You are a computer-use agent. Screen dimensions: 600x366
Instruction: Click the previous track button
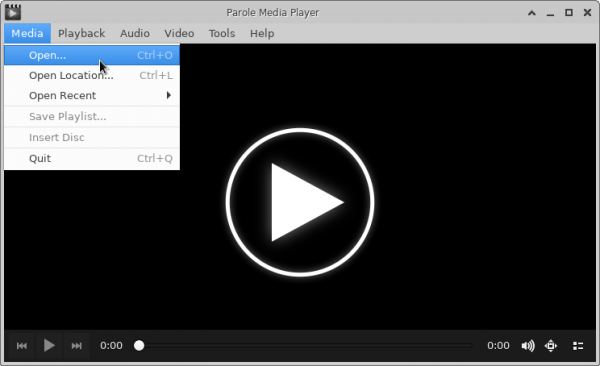click(x=22, y=346)
